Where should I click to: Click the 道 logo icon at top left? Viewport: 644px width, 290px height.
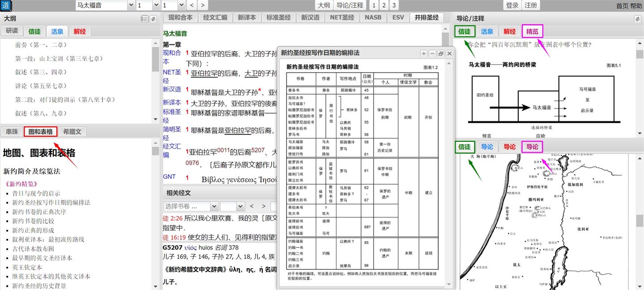(6, 5)
